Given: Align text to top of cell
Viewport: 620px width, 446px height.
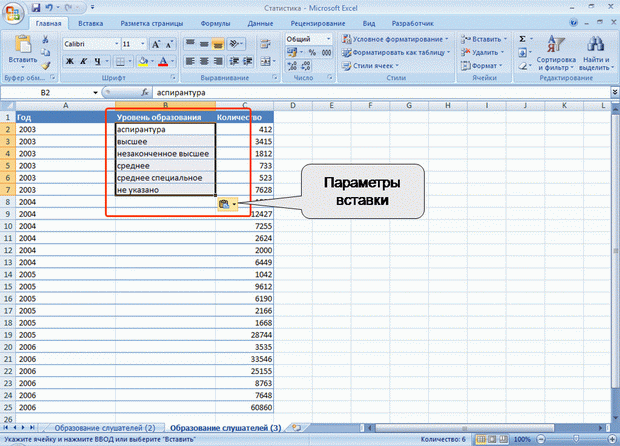Looking at the screenshot, I should click(x=190, y=43).
